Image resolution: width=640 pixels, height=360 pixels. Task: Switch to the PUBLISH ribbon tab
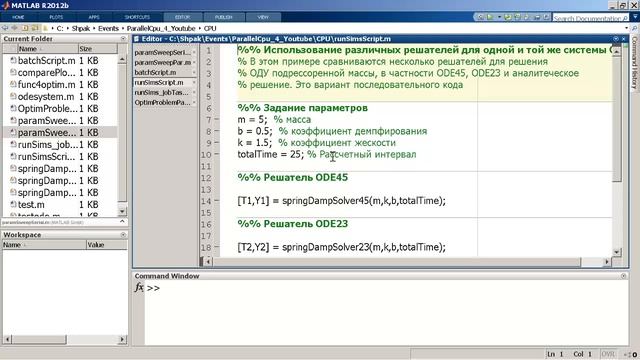pos(224,17)
